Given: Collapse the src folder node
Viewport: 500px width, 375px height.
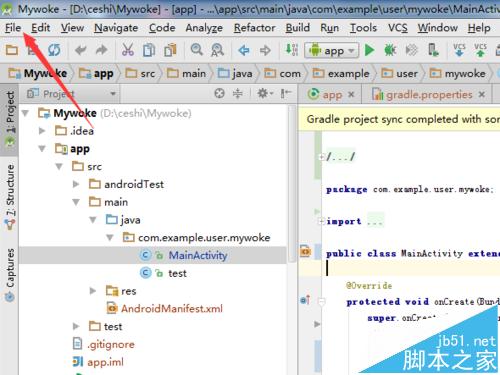Looking at the screenshot, I should 59,167.
